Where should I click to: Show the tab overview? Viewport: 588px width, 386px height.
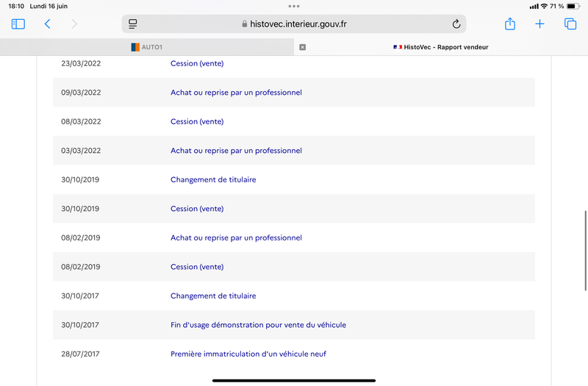(570, 24)
